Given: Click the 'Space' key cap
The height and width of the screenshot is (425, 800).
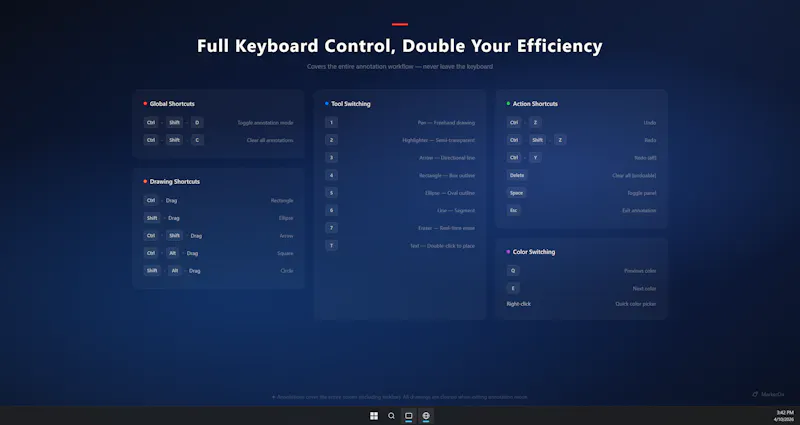Looking at the screenshot, I should 516,193.
